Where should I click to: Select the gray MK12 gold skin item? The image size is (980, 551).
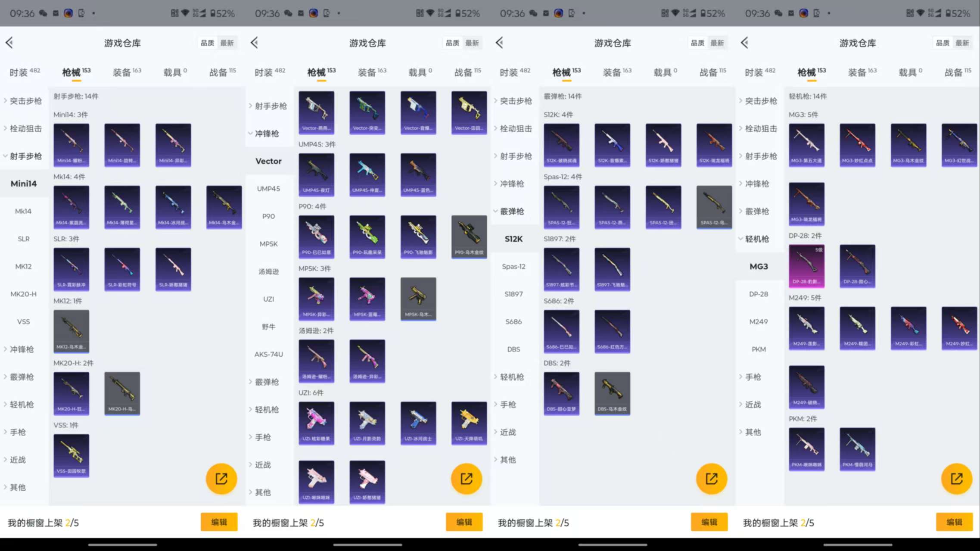tap(71, 330)
